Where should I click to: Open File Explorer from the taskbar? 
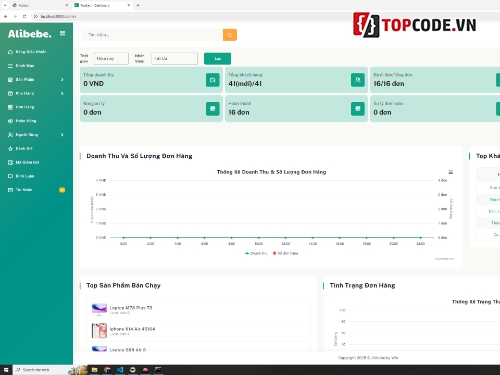[94, 370]
